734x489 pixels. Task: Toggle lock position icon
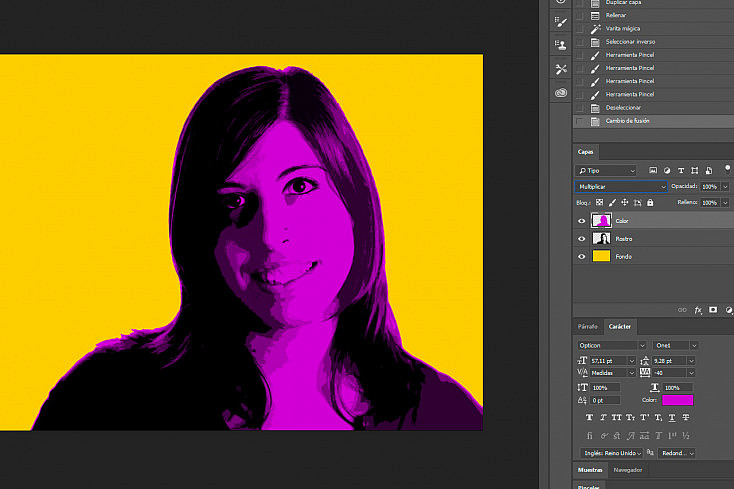pyautogui.click(x=625, y=203)
